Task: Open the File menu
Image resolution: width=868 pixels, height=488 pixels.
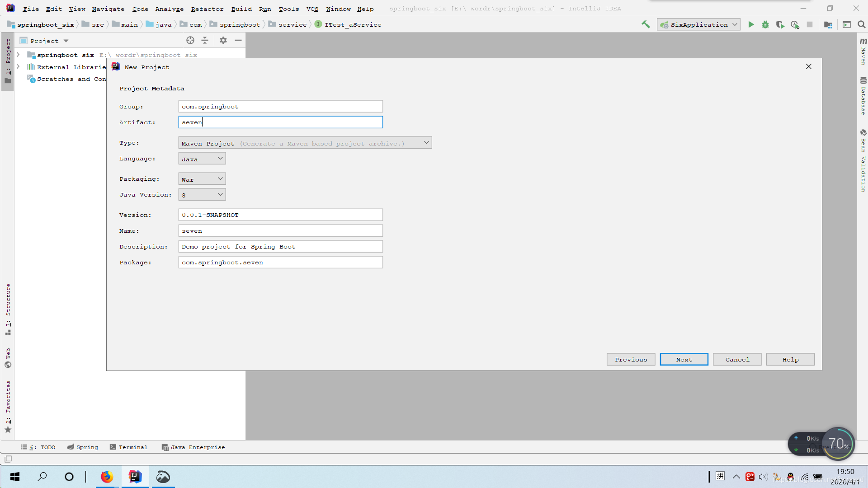Action: click(31, 9)
